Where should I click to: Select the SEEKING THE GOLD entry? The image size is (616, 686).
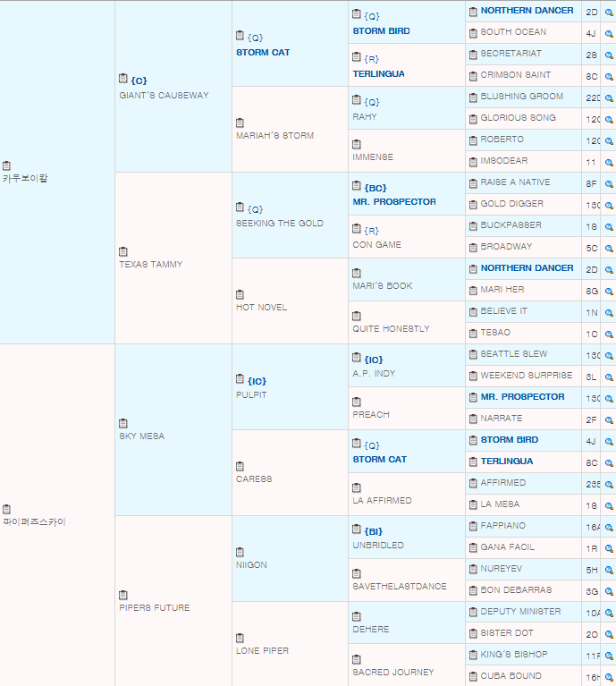pos(279,223)
